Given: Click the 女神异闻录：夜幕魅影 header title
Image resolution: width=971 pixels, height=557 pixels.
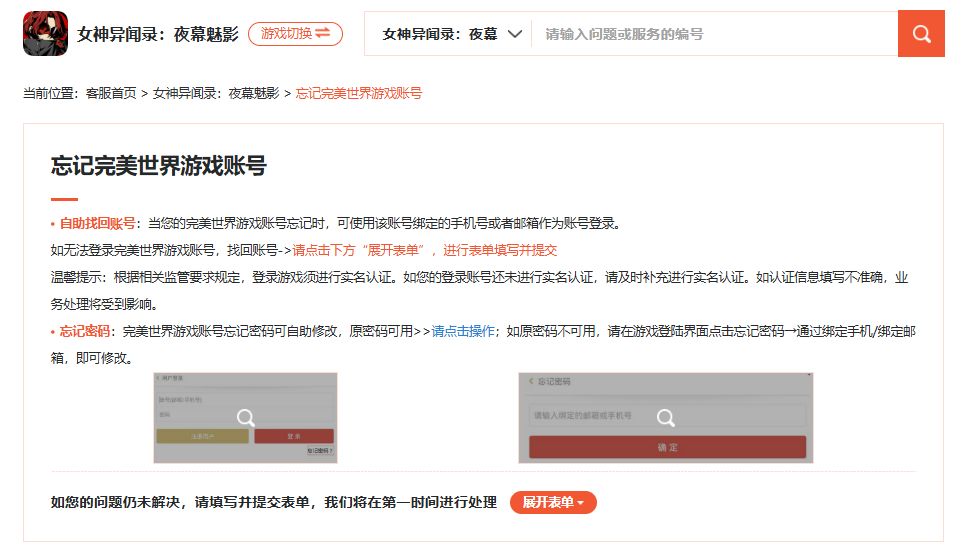Looking at the screenshot, I should [158, 34].
